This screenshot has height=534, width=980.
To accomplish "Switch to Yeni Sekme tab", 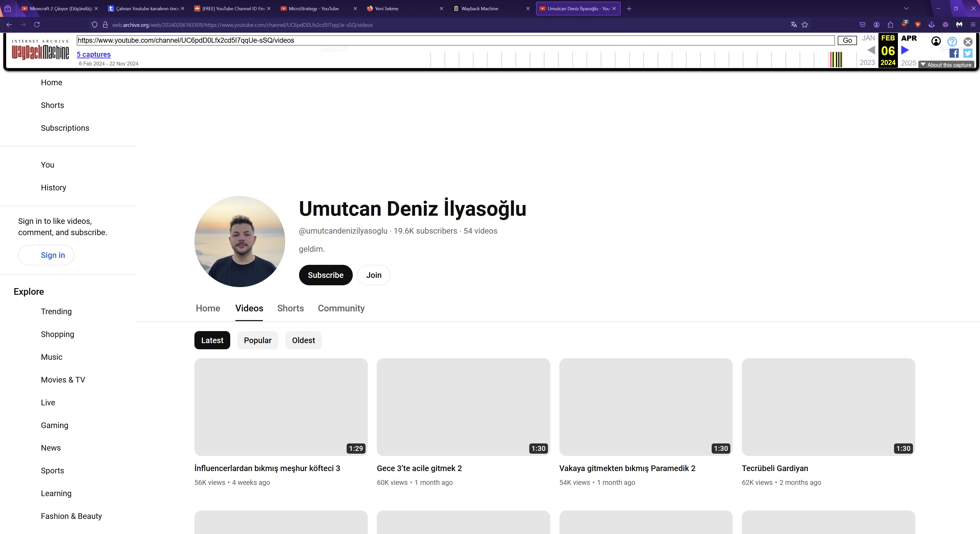I will [x=405, y=8].
